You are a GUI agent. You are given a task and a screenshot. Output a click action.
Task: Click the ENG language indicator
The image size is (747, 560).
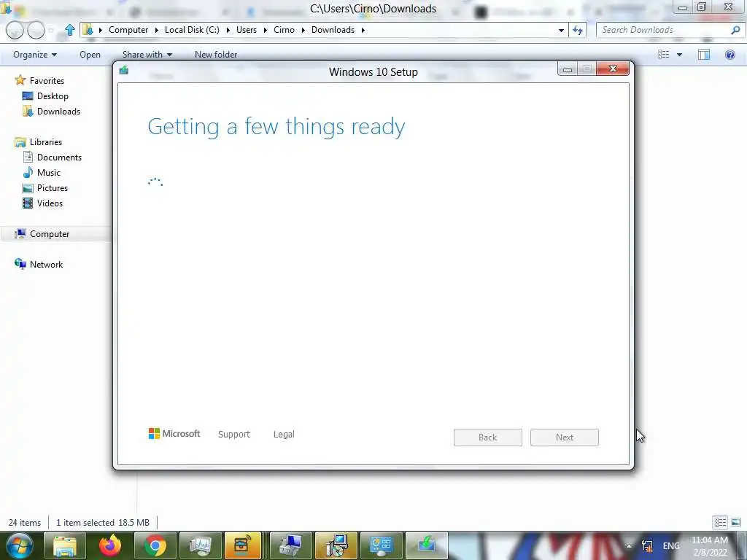pos(671,546)
